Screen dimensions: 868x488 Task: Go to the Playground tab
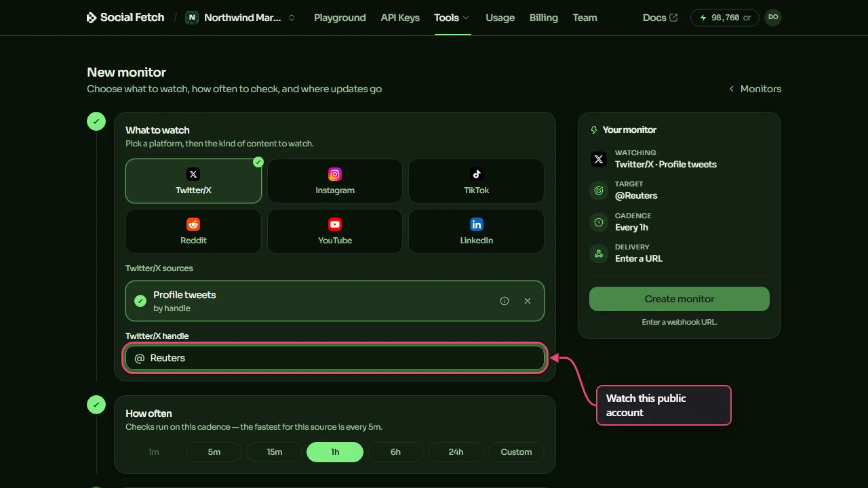point(340,18)
